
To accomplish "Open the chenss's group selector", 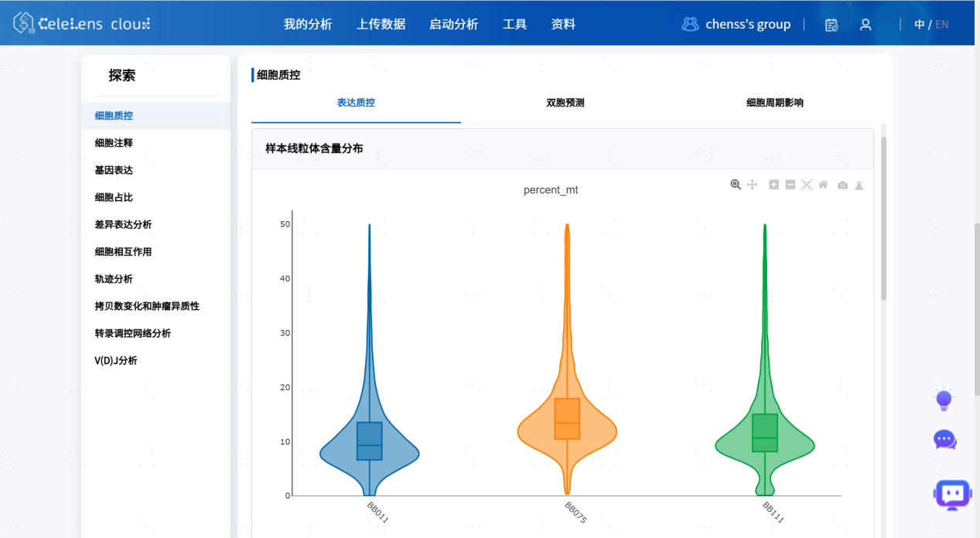I will pyautogui.click(x=736, y=25).
